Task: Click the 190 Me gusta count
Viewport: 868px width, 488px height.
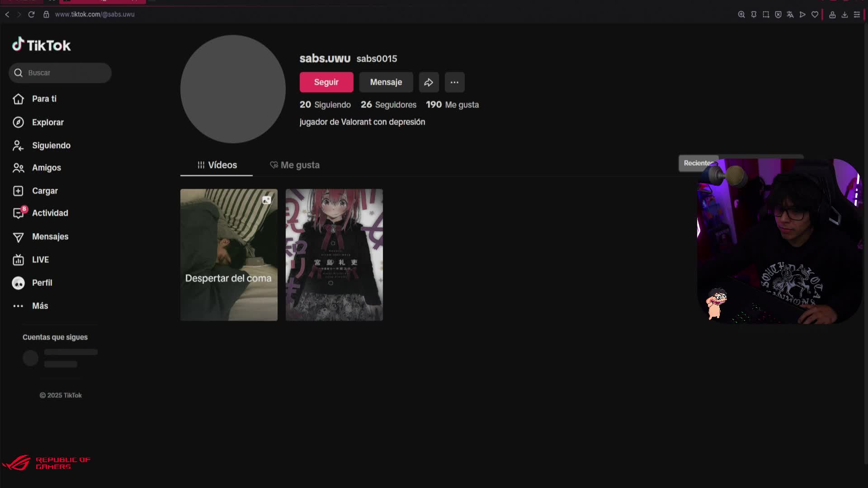Action: point(452,105)
